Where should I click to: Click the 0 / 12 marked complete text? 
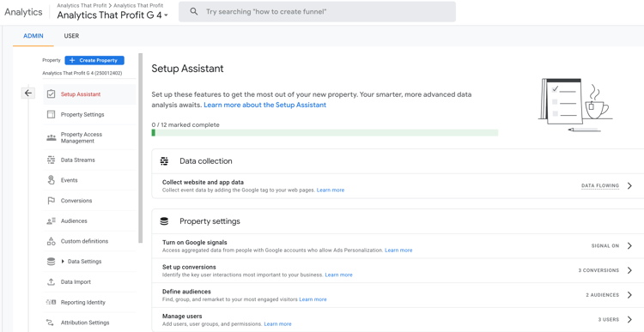pos(185,124)
